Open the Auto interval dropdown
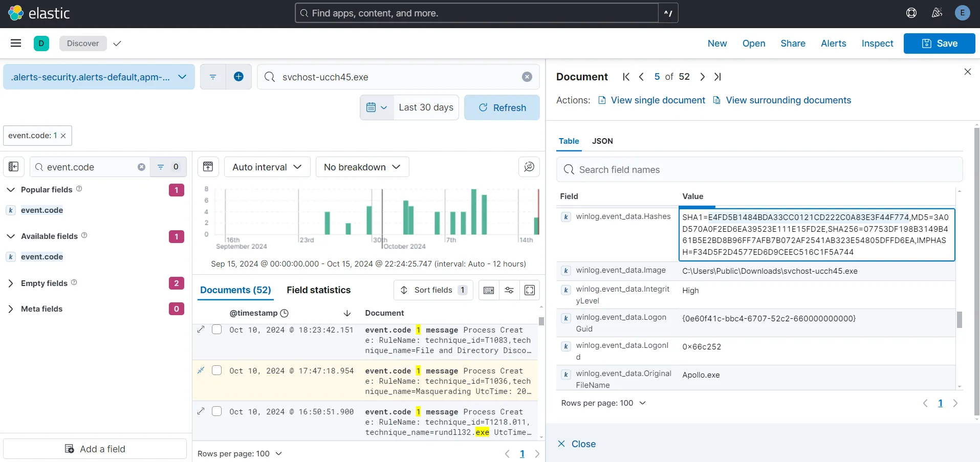 pos(267,167)
